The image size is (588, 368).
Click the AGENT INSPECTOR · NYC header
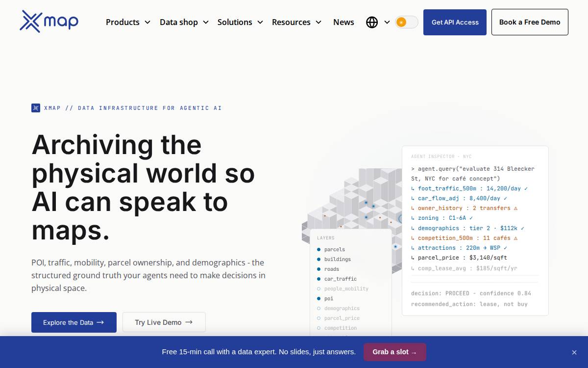[441, 157]
